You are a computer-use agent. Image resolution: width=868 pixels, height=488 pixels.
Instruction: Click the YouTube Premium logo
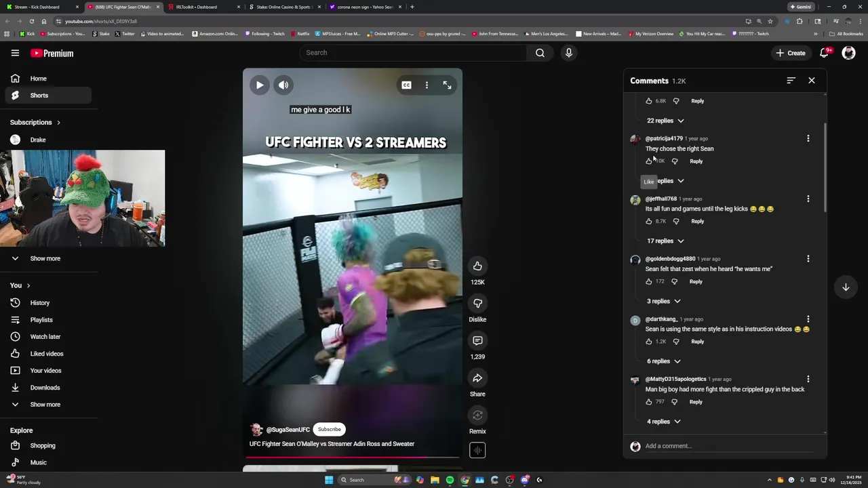(52, 53)
